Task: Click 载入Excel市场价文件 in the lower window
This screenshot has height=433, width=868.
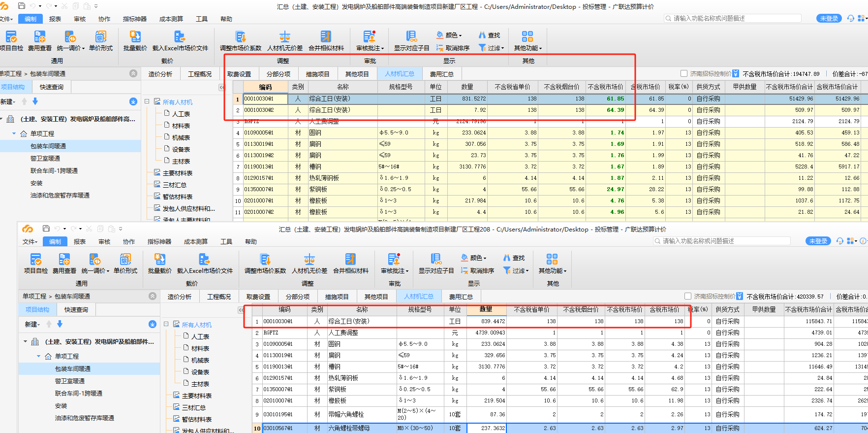Action: [x=205, y=264]
